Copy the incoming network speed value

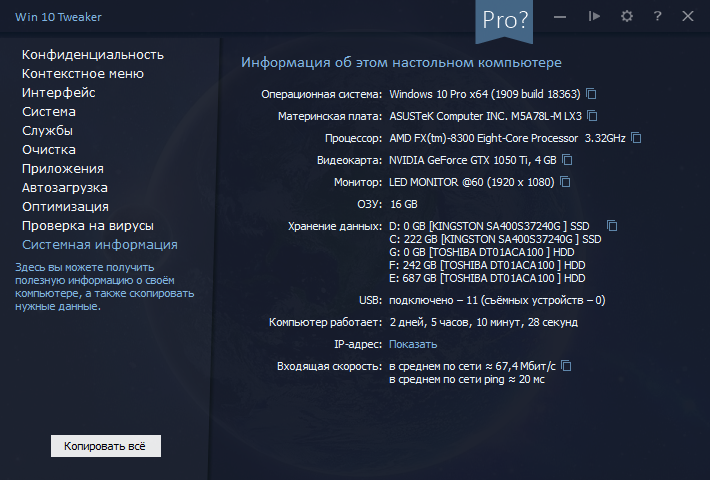pyautogui.click(x=566, y=365)
